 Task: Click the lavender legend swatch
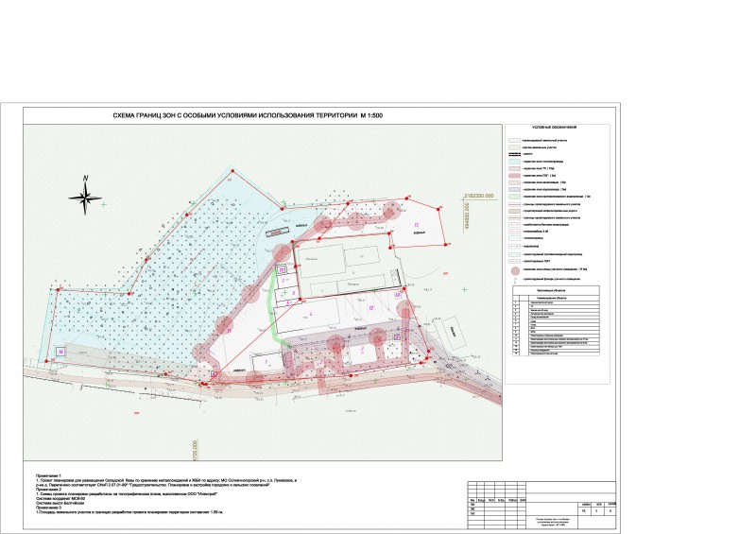point(514,190)
